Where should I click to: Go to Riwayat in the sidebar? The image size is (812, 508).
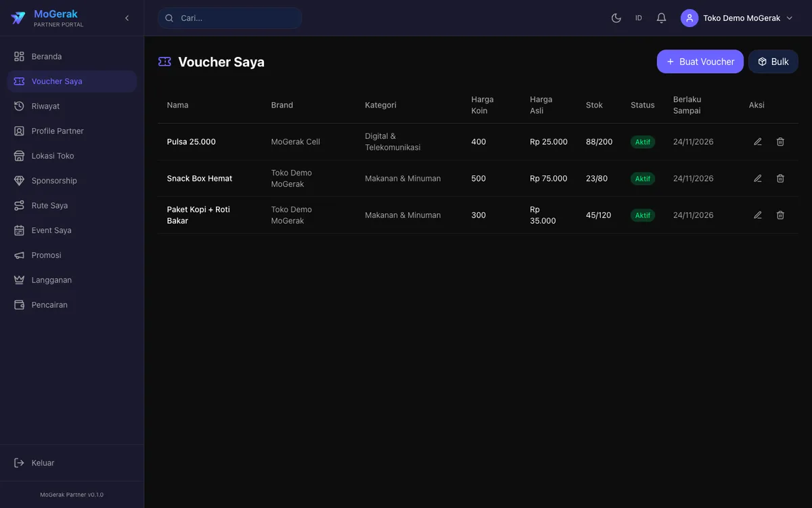(x=72, y=106)
